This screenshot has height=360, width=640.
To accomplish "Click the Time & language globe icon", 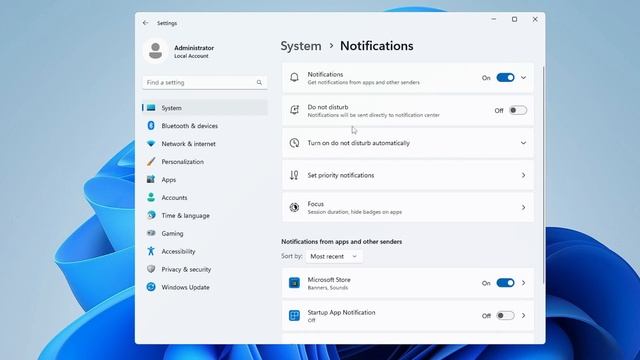I will 151,215.
